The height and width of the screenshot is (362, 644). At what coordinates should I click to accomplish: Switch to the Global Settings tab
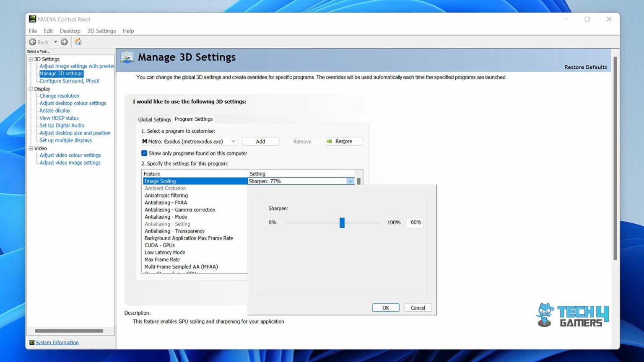(154, 119)
